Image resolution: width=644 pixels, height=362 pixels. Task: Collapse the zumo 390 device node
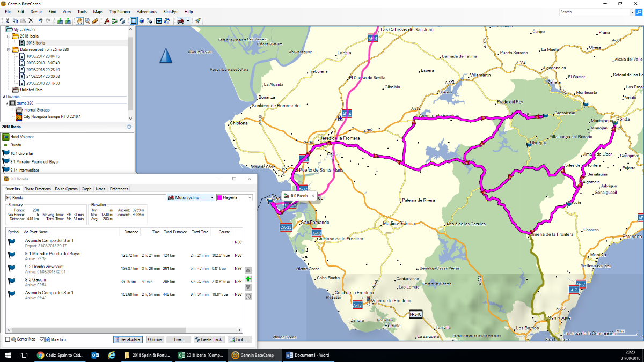8,103
